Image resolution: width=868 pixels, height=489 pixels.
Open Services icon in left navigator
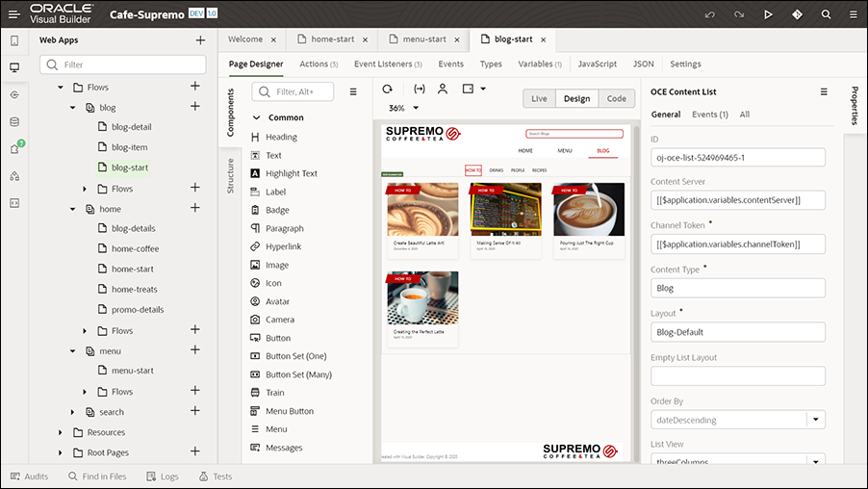point(14,94)
